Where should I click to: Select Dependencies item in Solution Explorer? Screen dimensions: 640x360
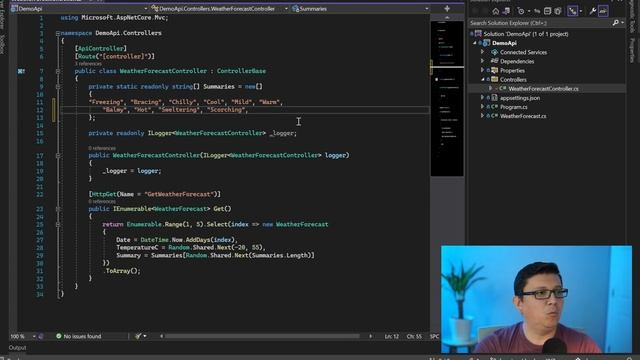(517, 61)
